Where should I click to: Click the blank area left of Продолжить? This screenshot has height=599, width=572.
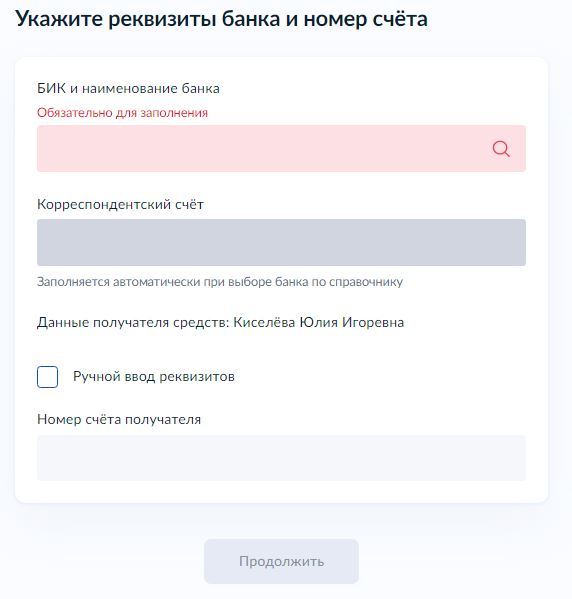tap(107, 561)
